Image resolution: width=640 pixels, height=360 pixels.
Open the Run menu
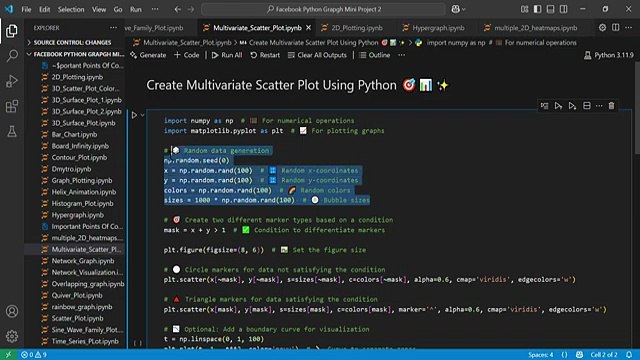(136, 9)
